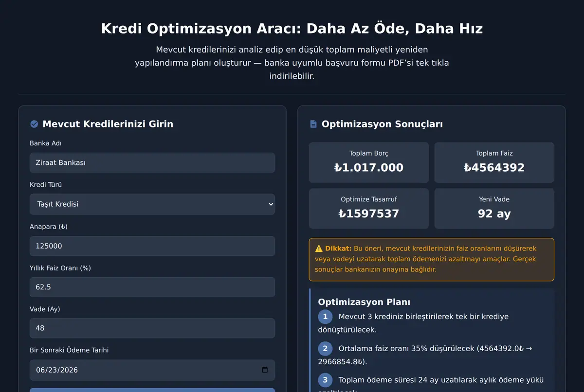Click the document icon beside Optimizasyon Sonuçları
The height and width of the screenshot is (392, 584).
click(x=313, y=124)
